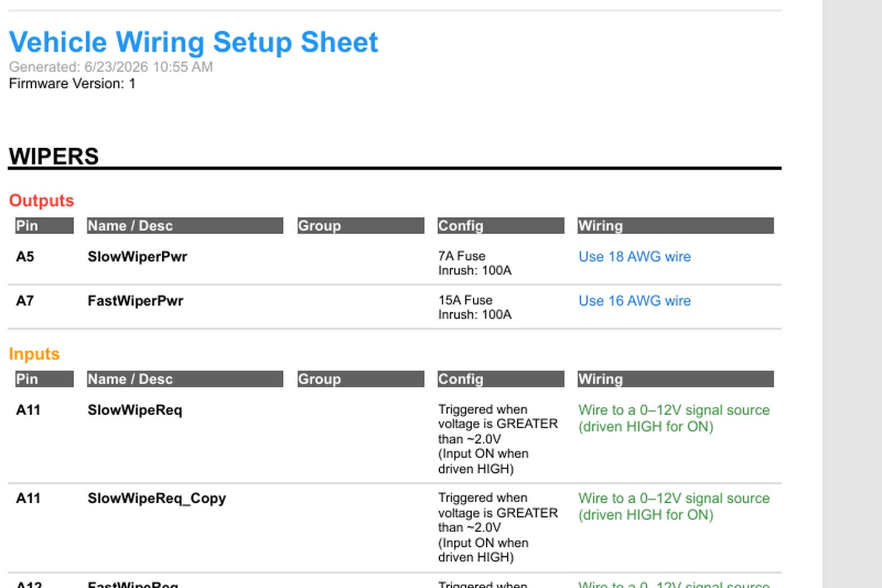Select the FastWiperPwr output row name
The width and height of the screenshot is (882, 588).
point(135,301)
